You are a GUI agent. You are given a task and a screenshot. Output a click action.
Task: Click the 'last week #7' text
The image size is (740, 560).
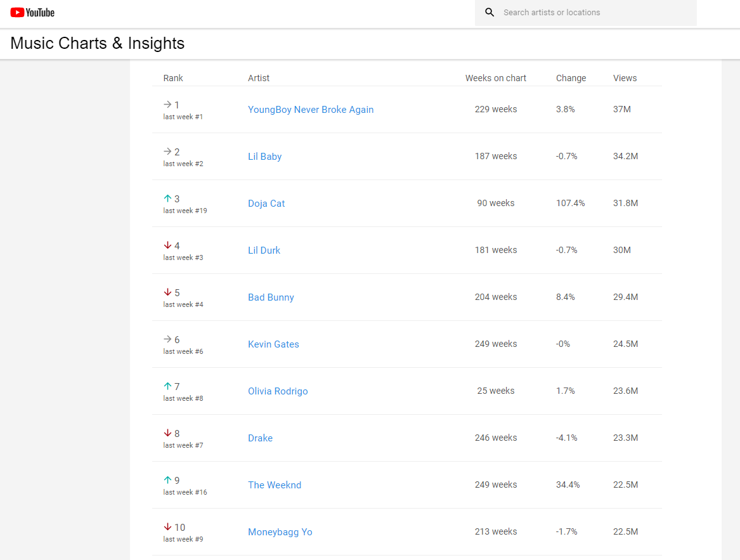183,445
